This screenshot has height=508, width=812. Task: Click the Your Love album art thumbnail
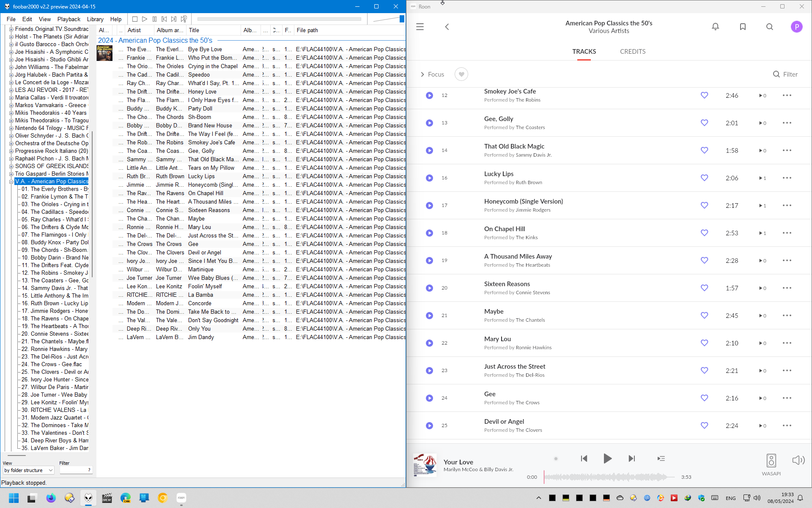425,465
